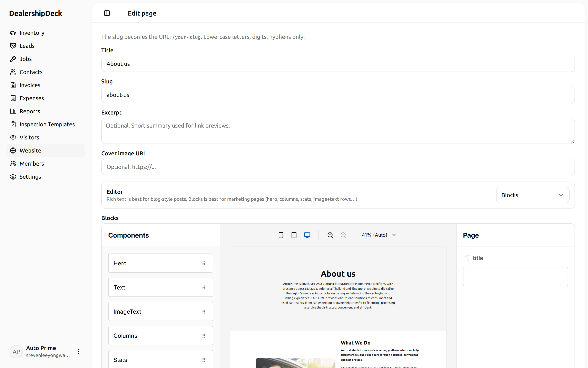Switch preview to desktop viewport
Image resolution: width=588 pixels, height=368 pixels.
click(x=307, y=235)
